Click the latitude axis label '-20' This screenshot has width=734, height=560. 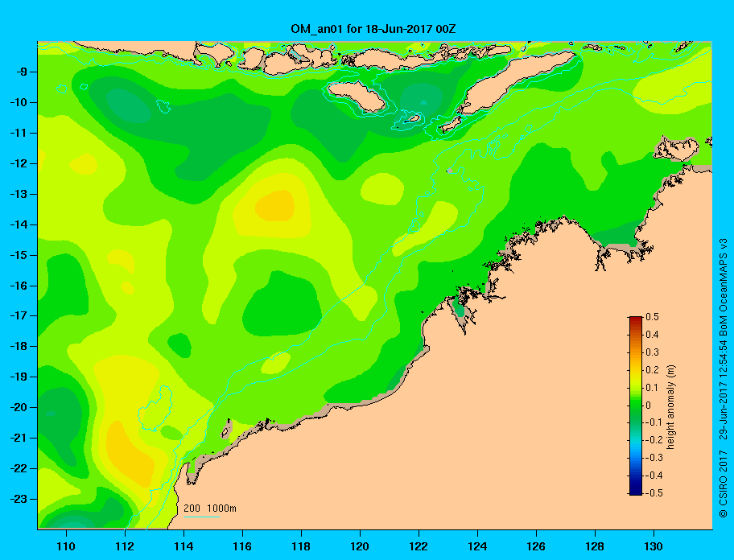click(19, 407)
